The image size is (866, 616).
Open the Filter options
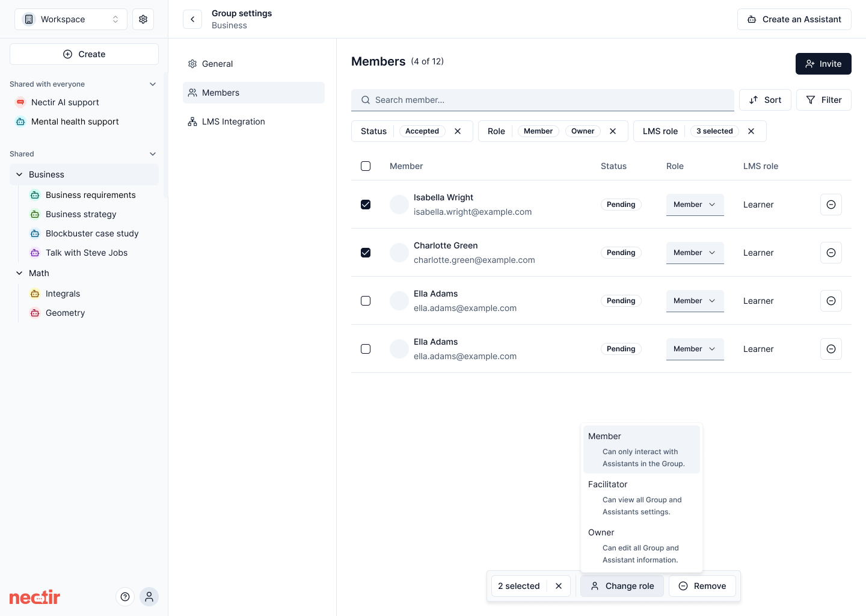[x=824, y=100]
